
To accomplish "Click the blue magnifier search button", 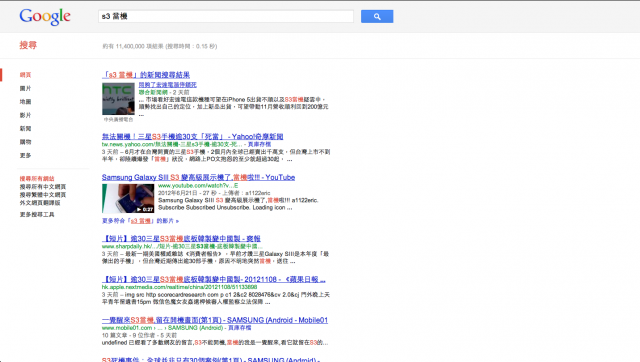I will click(x=377, y=16).
